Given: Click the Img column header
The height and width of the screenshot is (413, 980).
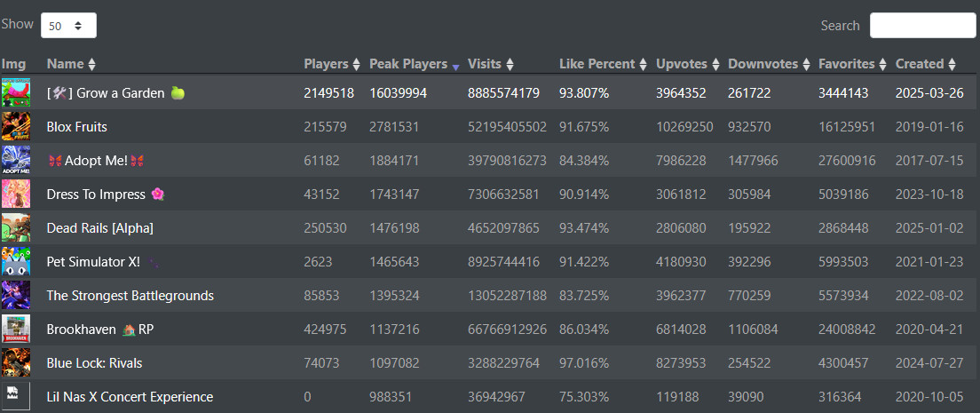Looking at the screenshot, I should pos(13,64).
